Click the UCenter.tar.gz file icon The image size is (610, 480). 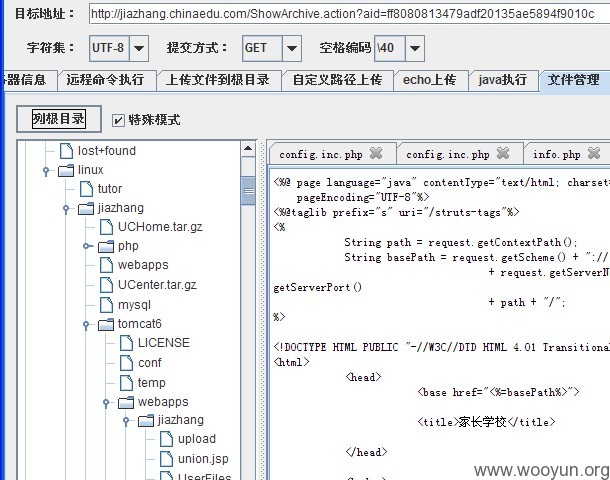click(107, 285)
